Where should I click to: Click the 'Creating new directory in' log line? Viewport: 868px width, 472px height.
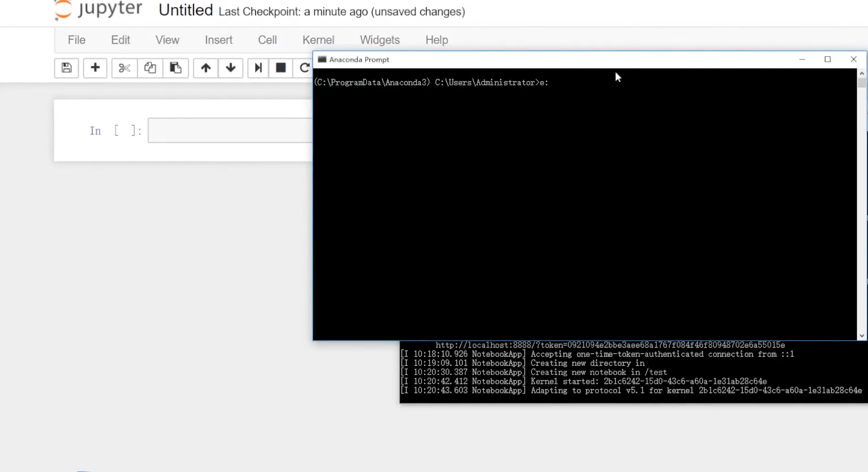tap(523, 363)
